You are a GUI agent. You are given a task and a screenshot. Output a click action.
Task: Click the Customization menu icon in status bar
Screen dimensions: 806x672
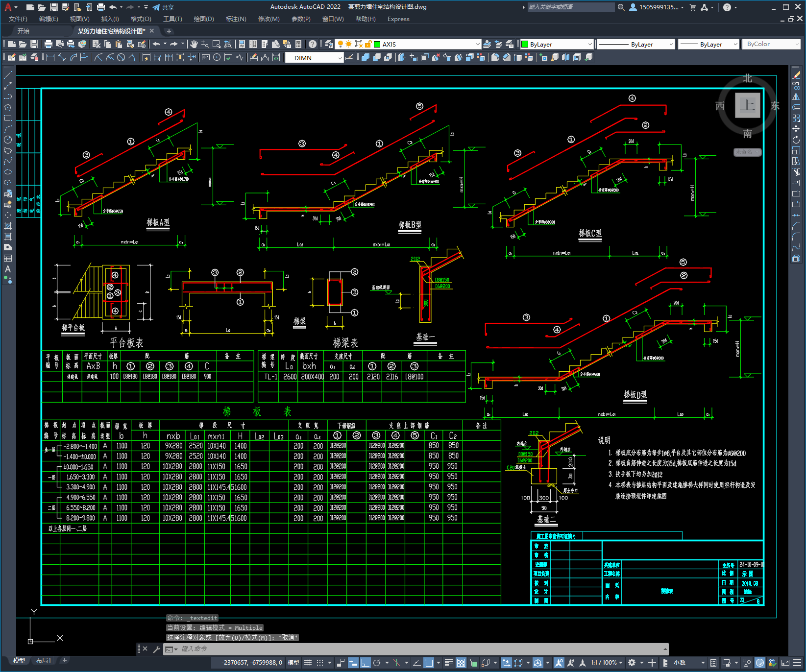click(x=797, y=663)
